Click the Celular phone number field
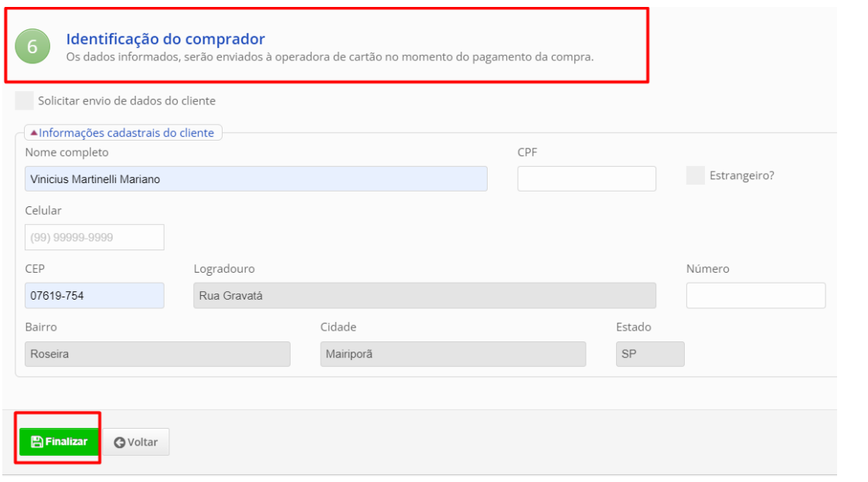868x482 pixels. (94, 237)
